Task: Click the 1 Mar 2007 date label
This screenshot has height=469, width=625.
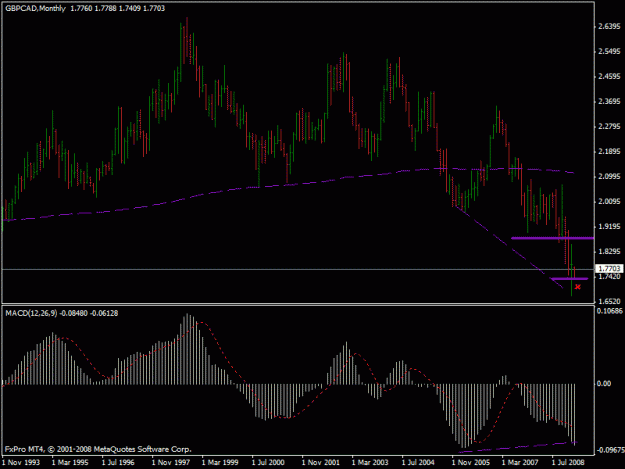Action: [x=520, y=462]
